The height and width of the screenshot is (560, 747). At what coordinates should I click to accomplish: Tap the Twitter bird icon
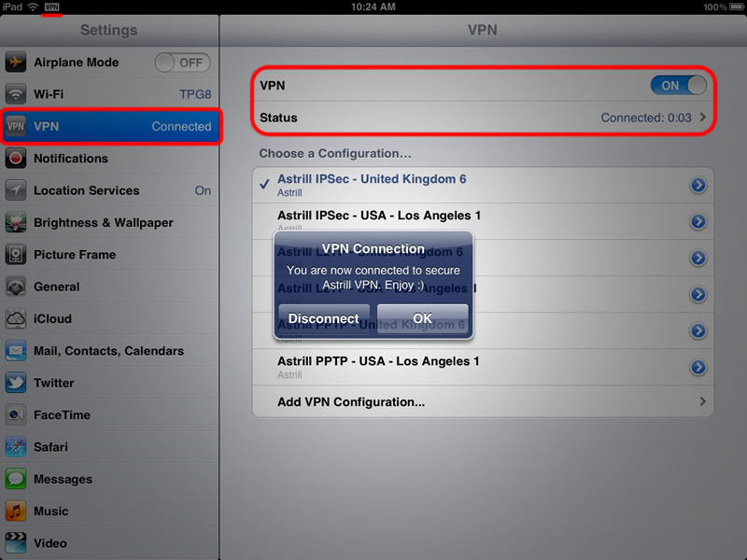[16, 383]
